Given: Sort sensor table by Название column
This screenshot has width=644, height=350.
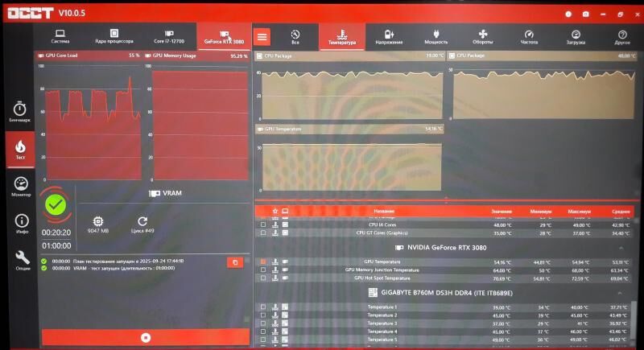Looking at the screenshot, I should (x=384, y=211).
